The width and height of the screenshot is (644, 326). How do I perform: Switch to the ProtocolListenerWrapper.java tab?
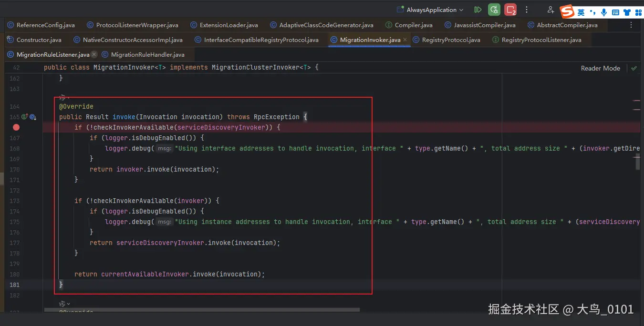pos(133,25)
